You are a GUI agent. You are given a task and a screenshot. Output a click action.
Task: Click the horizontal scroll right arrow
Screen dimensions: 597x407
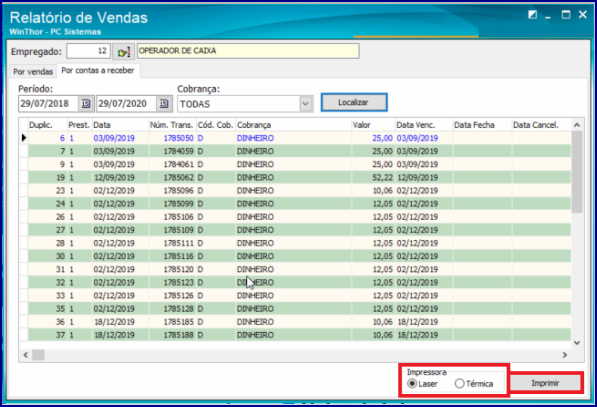[x=565, y=355]
